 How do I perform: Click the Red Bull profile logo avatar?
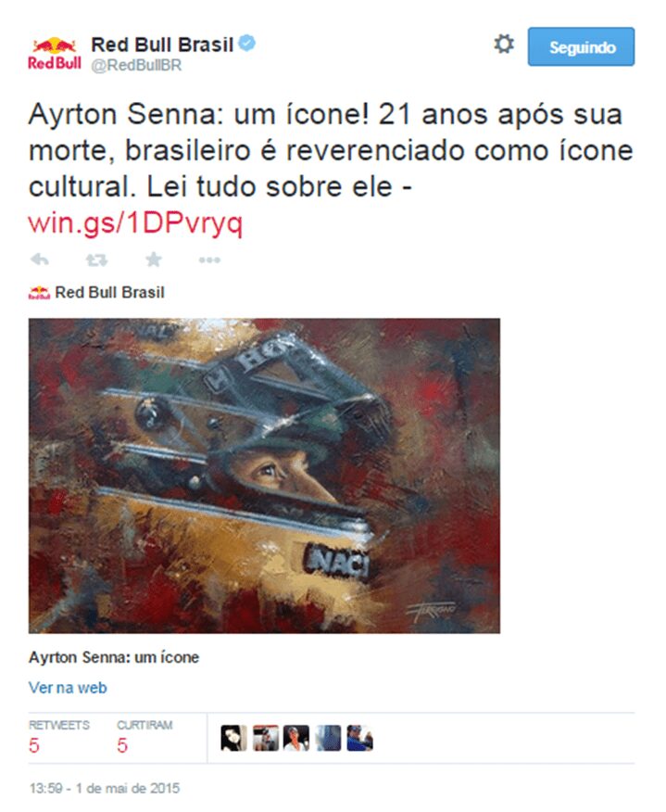[55, 54]
